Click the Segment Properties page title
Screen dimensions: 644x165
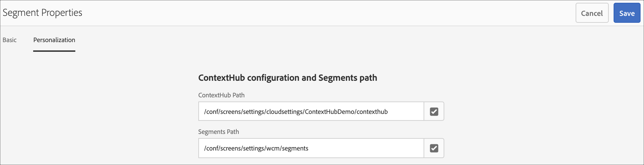(42, 13)
